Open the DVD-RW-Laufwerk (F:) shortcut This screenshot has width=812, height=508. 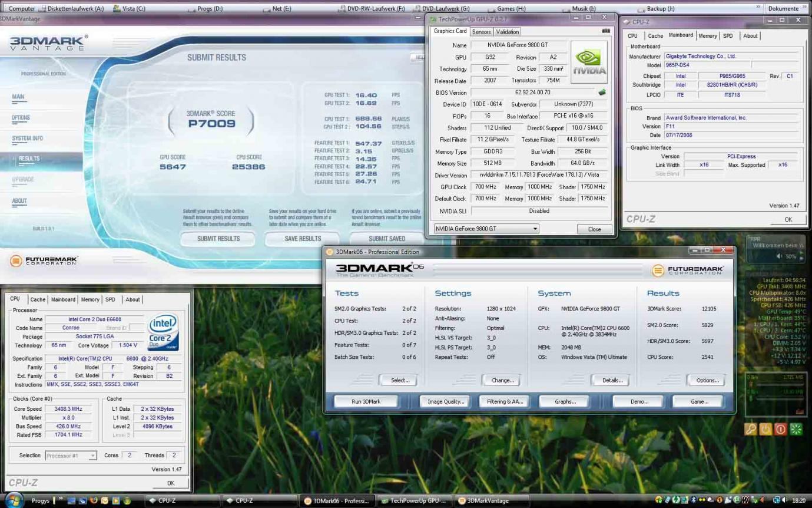click(x=372, y=9)
